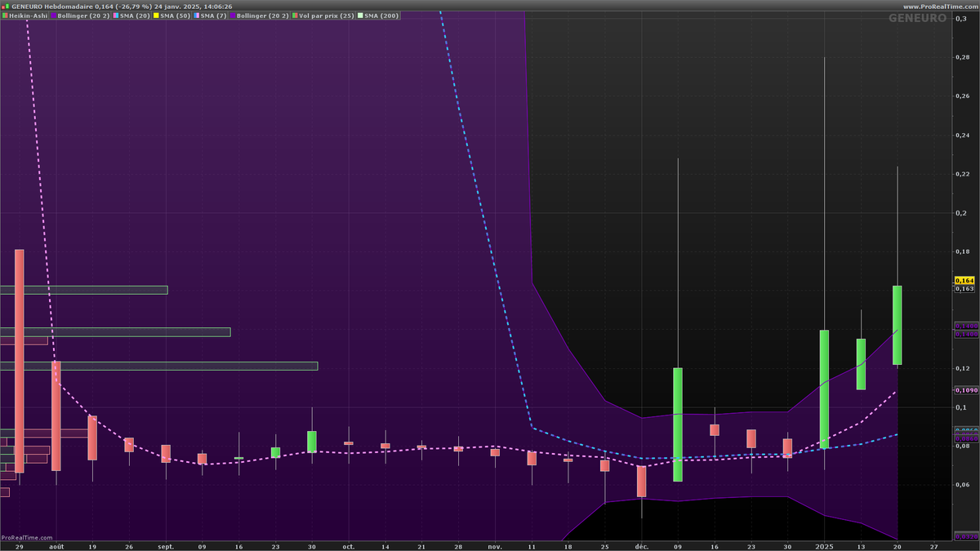Click the 0,06 price axis value

(x=962, y=485)
